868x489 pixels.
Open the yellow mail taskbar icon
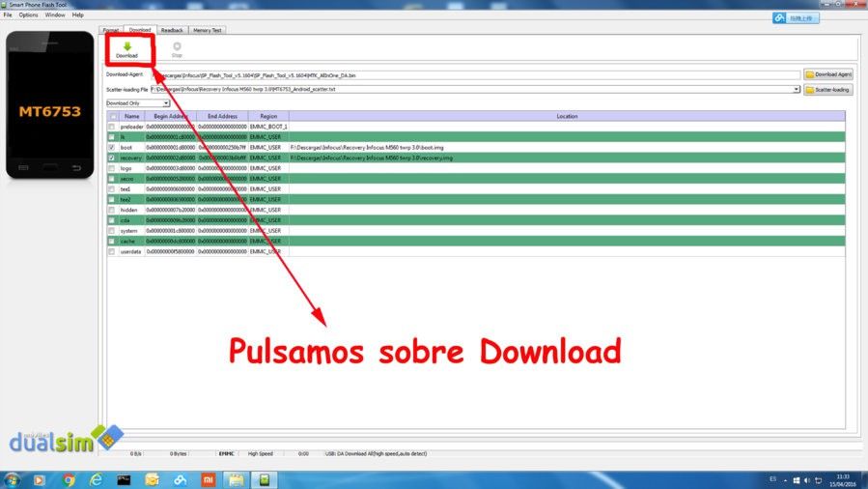152,480
